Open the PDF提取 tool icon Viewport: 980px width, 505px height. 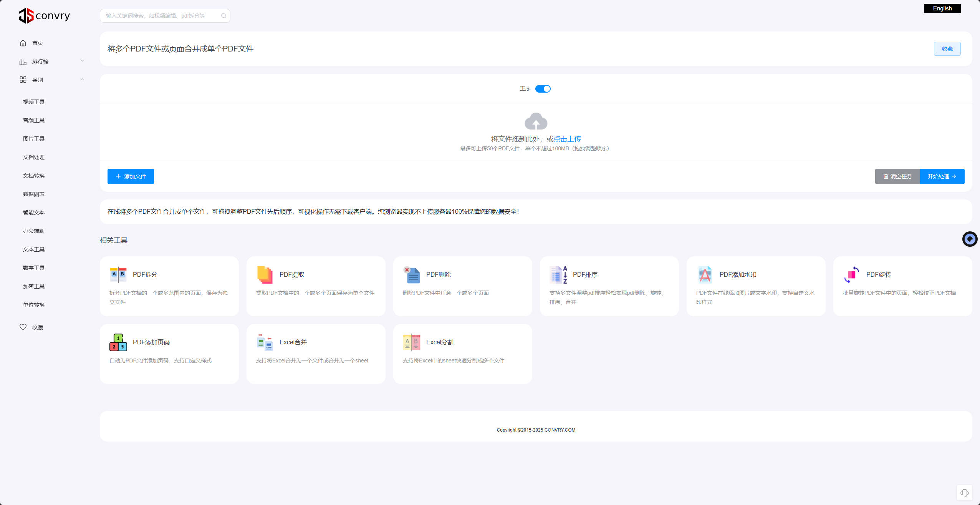coord(265,274)
